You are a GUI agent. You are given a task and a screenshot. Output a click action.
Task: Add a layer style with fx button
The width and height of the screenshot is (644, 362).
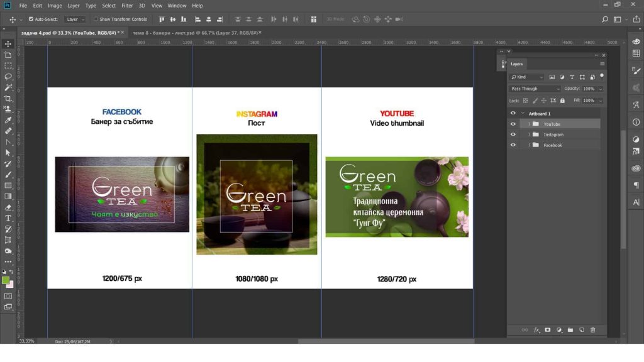point(536,330)
